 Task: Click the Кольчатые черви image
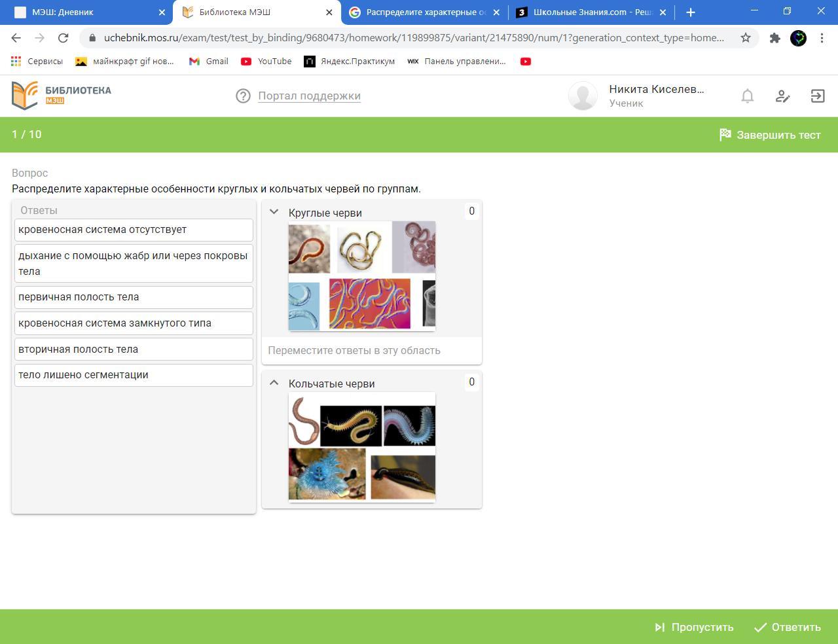pos(362,447)
